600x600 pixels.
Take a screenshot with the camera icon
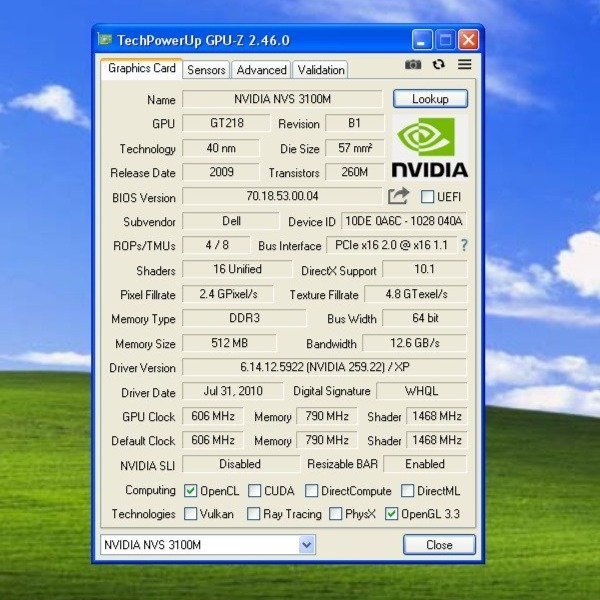pyautogui.click(x=413, y=64)
